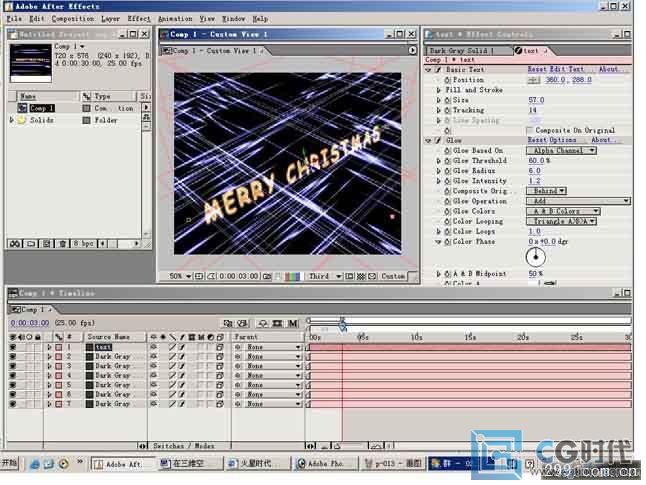Click the second composition icon in the timeline toolbar
Image resolution: width=646 pixels, height=485 pixels.
tap(243, 323)
